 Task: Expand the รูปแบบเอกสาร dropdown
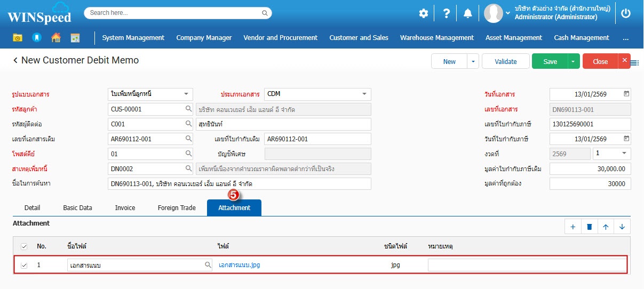186,94
